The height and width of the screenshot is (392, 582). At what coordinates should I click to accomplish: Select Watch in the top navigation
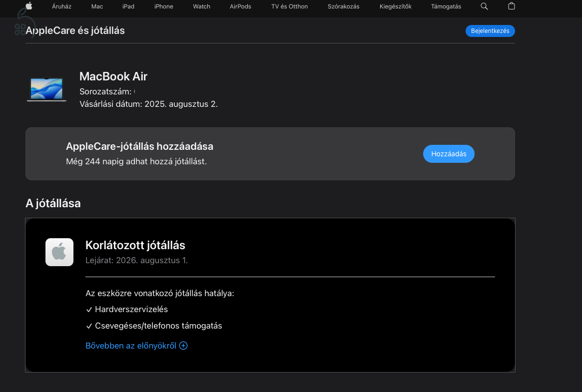pyautogui.click(x=201, y=6)
